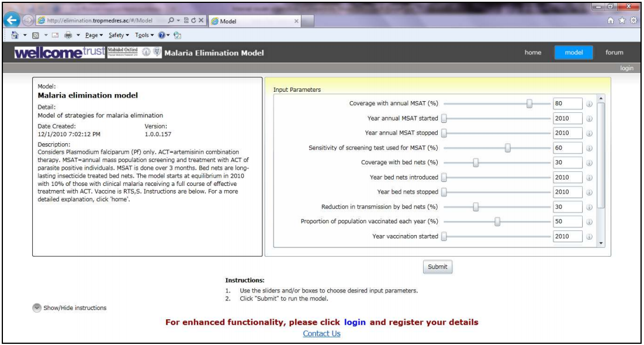Click the info icon beside Coverage with annual MSAT
644x345 pixels.
pos(589,104)
